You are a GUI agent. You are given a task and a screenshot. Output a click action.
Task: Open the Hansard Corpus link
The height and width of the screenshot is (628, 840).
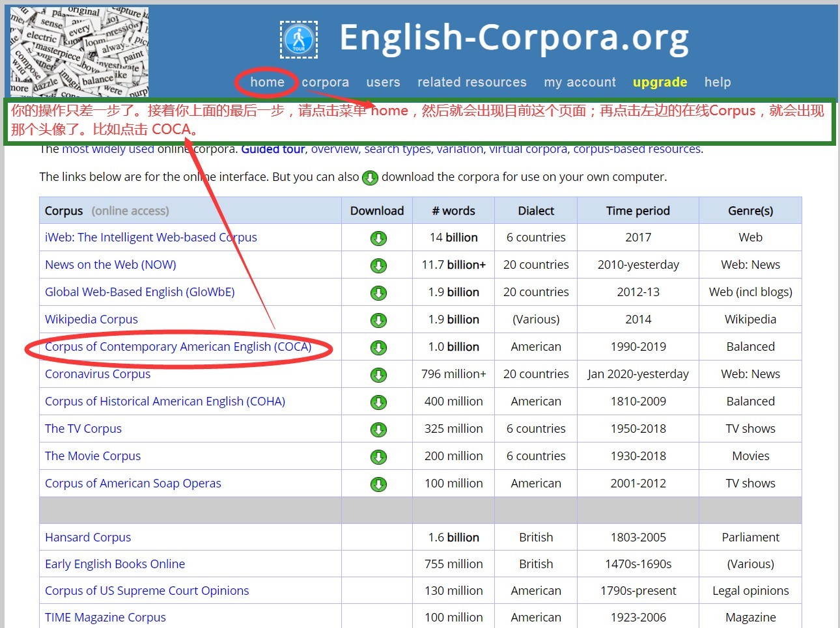(88, 538)
